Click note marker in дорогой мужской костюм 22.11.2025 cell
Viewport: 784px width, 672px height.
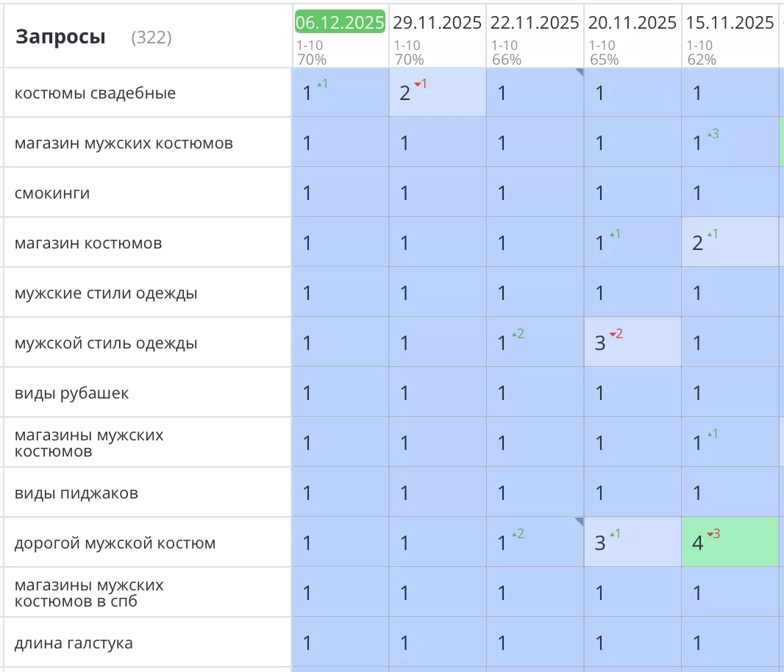pyautogui.click(x=580, y=521)
